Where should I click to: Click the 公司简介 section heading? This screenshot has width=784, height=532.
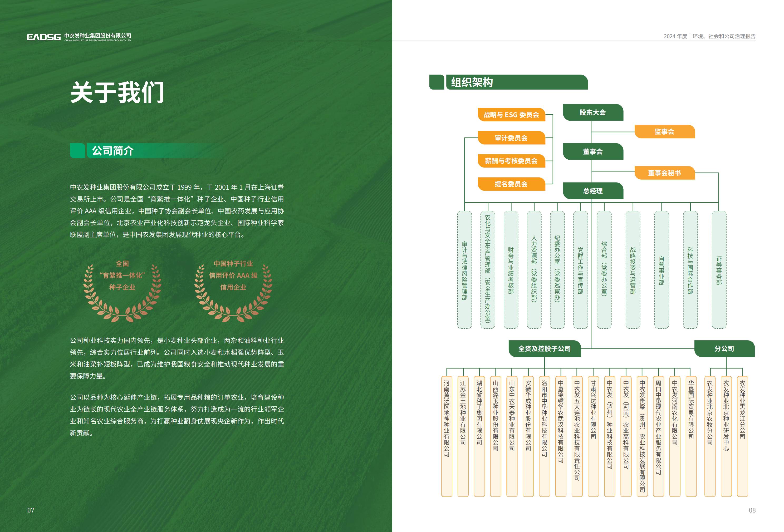point(113,150)
